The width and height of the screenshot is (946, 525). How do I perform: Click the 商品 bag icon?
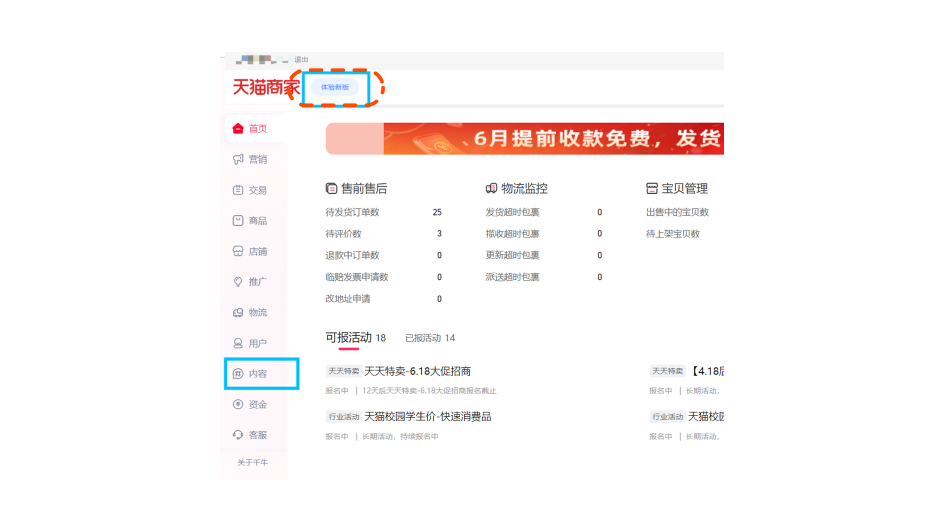238,220
